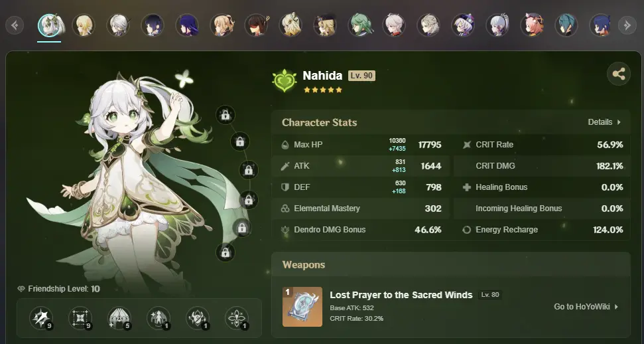Select the green-haired character avatar
644x344 pixels.
click(359, 25)
